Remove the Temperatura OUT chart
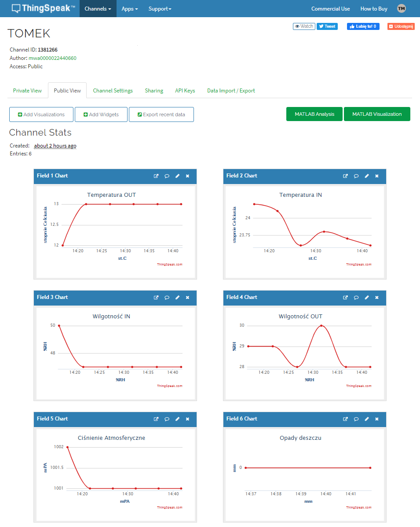 coord(187,176)
